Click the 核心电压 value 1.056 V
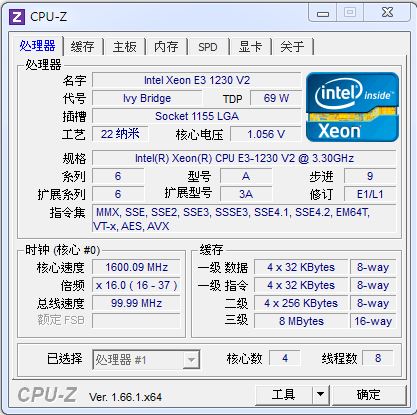The height and width of the screenshot is (415, 417). pyautogui.click(x=266, y=134)
